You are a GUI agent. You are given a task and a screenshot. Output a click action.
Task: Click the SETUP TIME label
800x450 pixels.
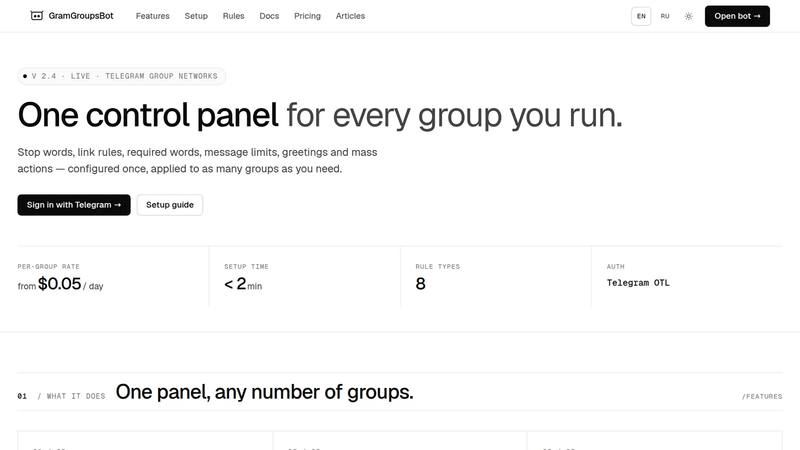tap(246, 266)
